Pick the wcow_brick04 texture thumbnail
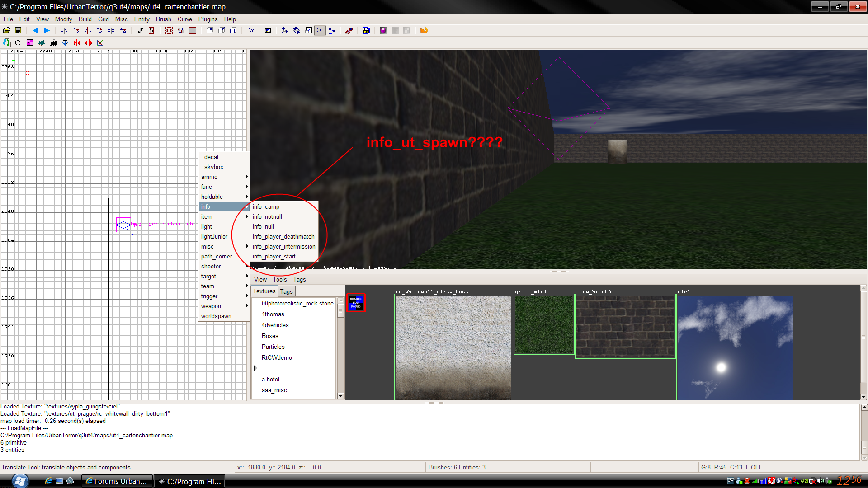This screenshot has width=868, height=488. pos(625,326)
